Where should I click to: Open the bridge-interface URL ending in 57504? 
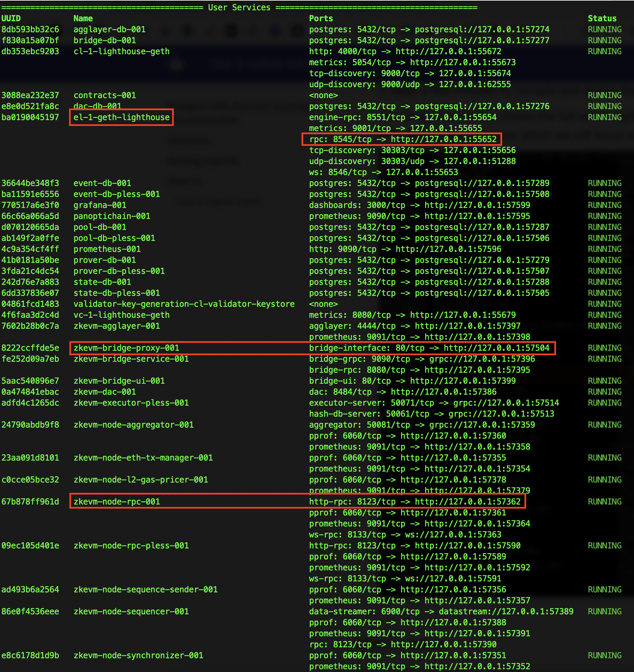coord(496,348)
